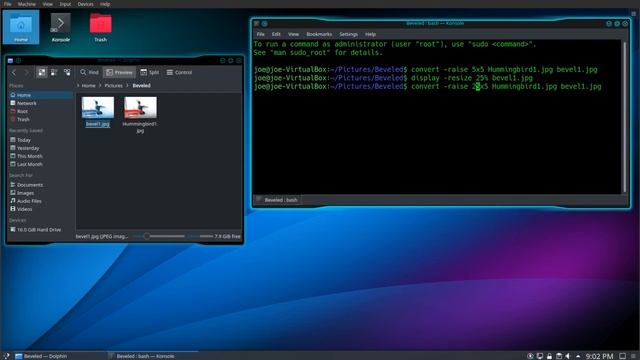Image resolution: width=640 pixels, height=360 pixels.
Task: Open Dolphin Control menu
Action: pos(179,72)
